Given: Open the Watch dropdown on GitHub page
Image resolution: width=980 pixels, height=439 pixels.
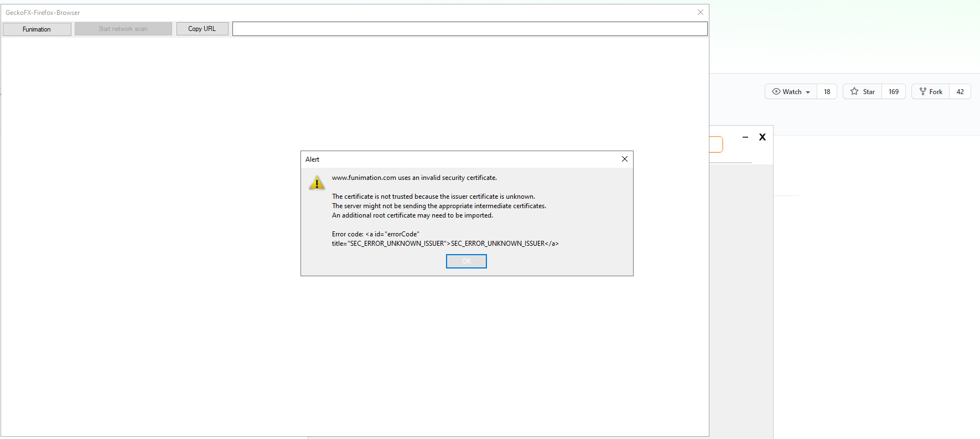Looking at the screenshot, I should (791, 92).
